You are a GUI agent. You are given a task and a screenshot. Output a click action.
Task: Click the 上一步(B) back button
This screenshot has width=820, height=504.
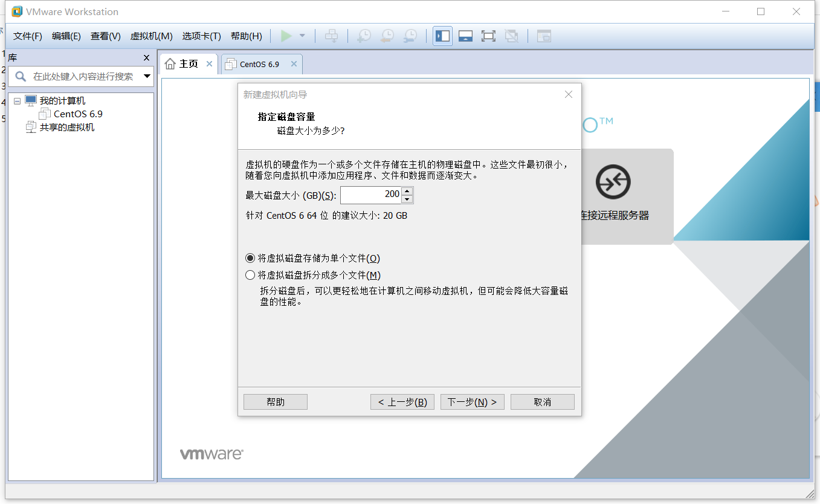click(402, 402)
